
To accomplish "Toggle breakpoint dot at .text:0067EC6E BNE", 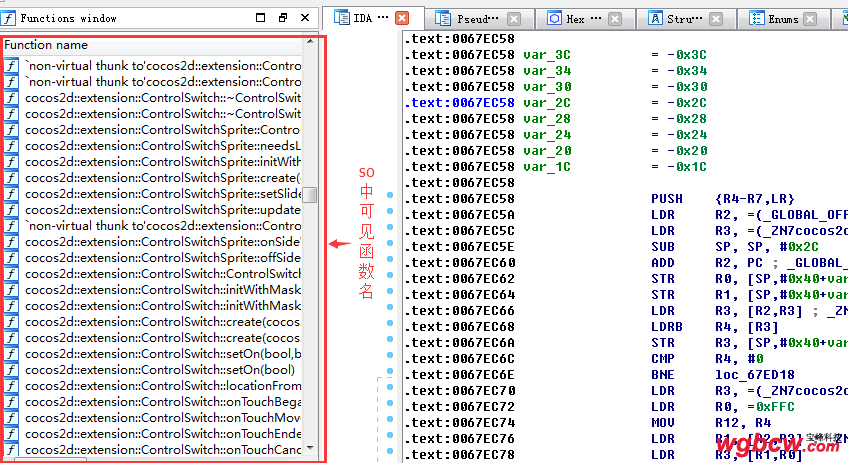I will pyautogui.click(x=390, y=371).
